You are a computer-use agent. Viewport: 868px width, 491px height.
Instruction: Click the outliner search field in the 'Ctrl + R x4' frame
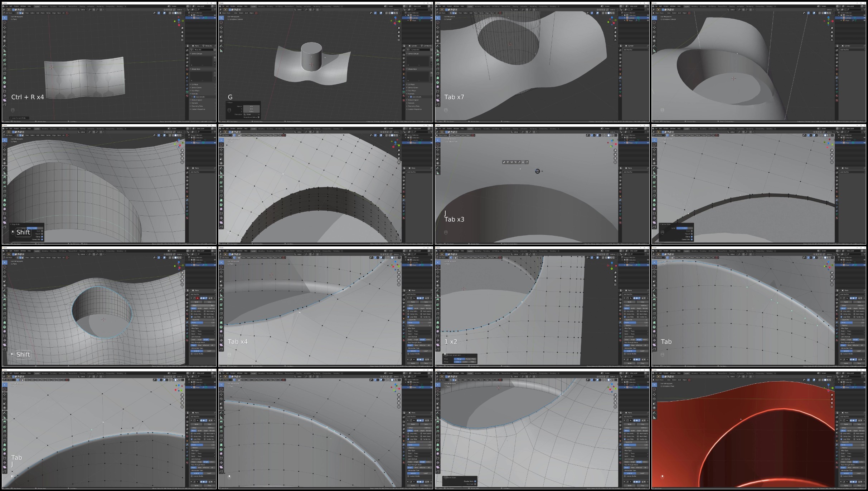click(204, 10)
